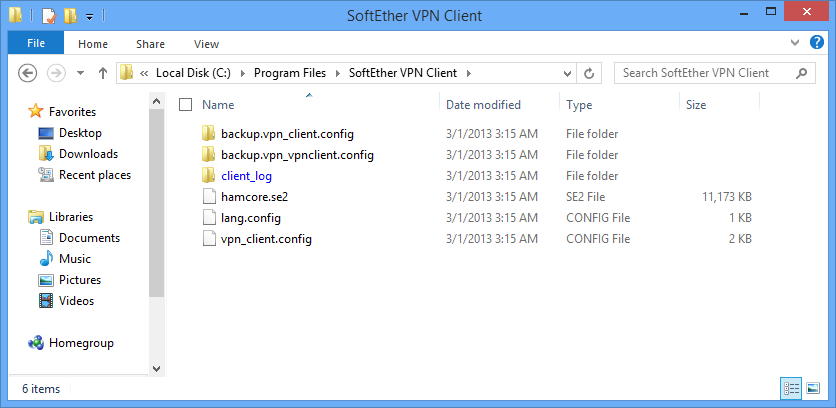Viewport: 836px width, 408px height.
Task: Click the 11,173 KB size value
Action: point(727,197)
